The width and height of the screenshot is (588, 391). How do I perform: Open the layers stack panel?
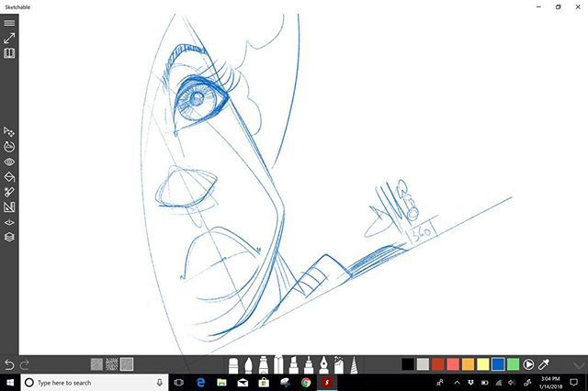tap(9, 237)
